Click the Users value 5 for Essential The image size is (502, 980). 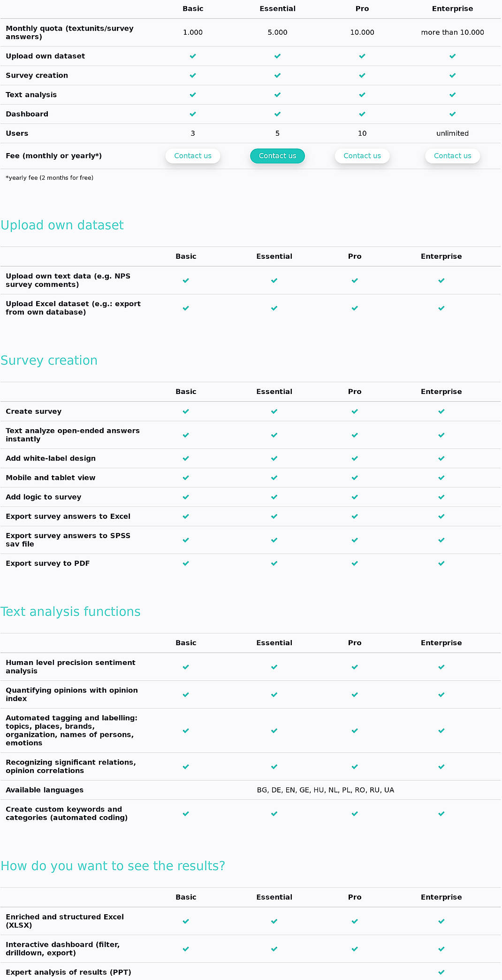pos(277,133)
